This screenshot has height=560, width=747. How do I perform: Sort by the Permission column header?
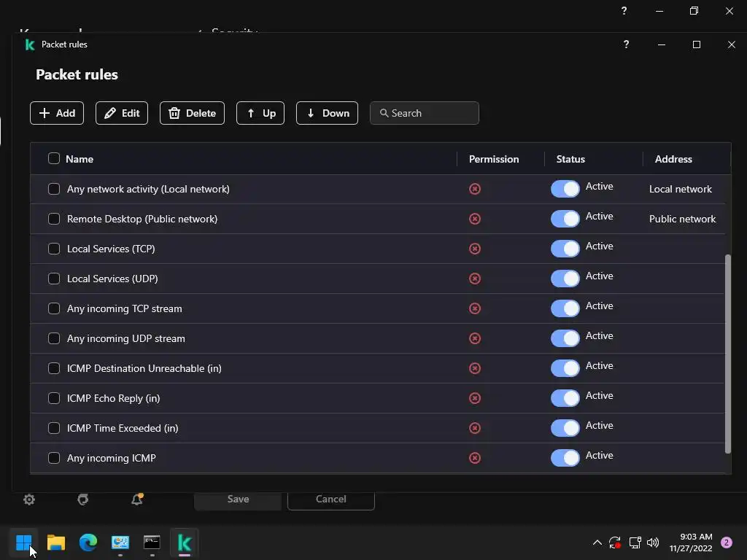[494, 159]
